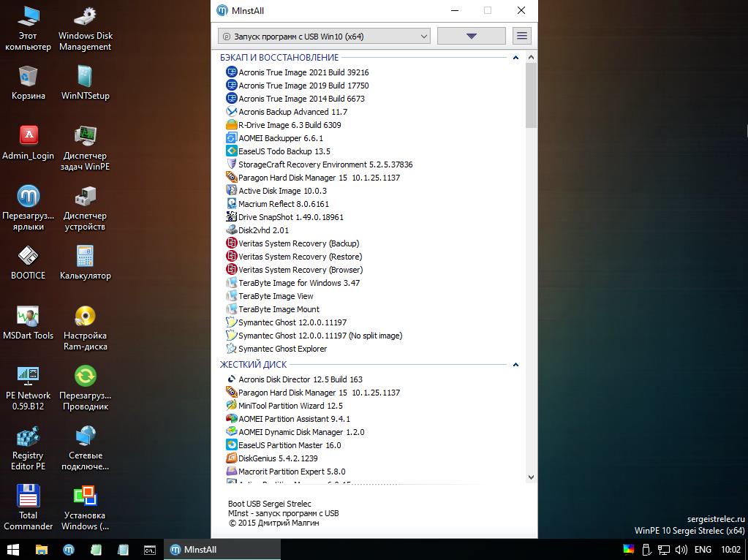The height and width of the screenshot is (560, 748).
Task: Select Acronis True Image 2021 Build 39216
Action: 303,72
